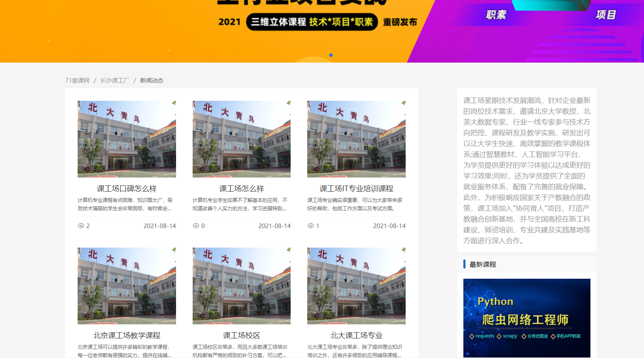Viewport: 644px width, 360px height.
Task: Click the summary text beginning 北京课工场可以提供
Action: coord(125,351)
